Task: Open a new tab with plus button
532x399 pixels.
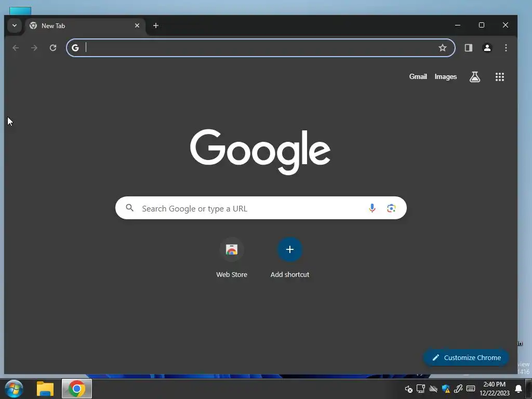Action: 156,26
